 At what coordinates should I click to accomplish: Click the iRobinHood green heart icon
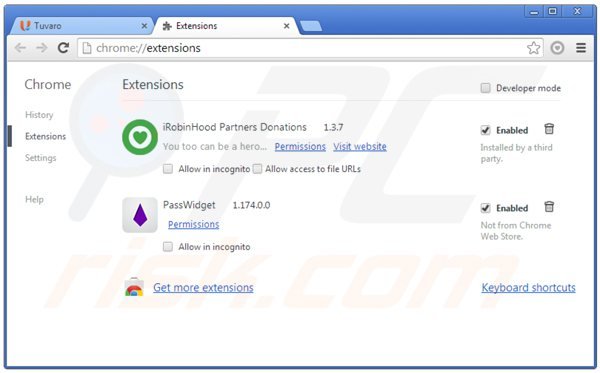[x=140, y=137]
